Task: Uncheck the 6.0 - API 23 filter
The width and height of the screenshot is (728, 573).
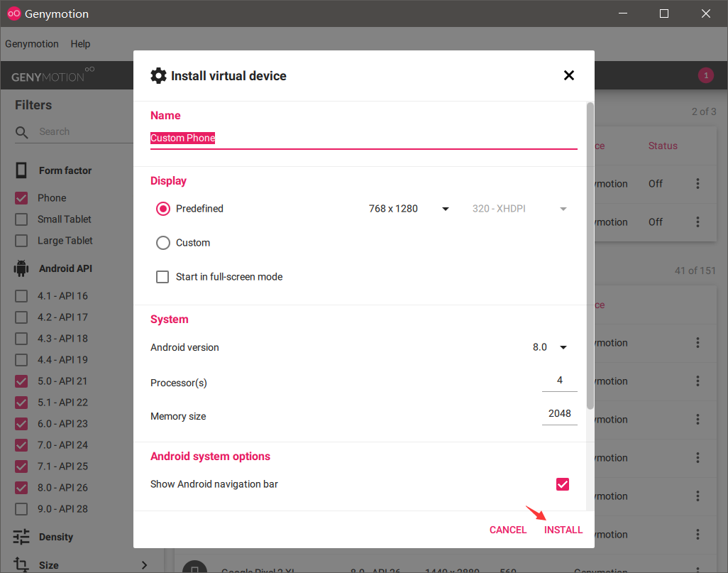Action: click(x=21, y=424)
